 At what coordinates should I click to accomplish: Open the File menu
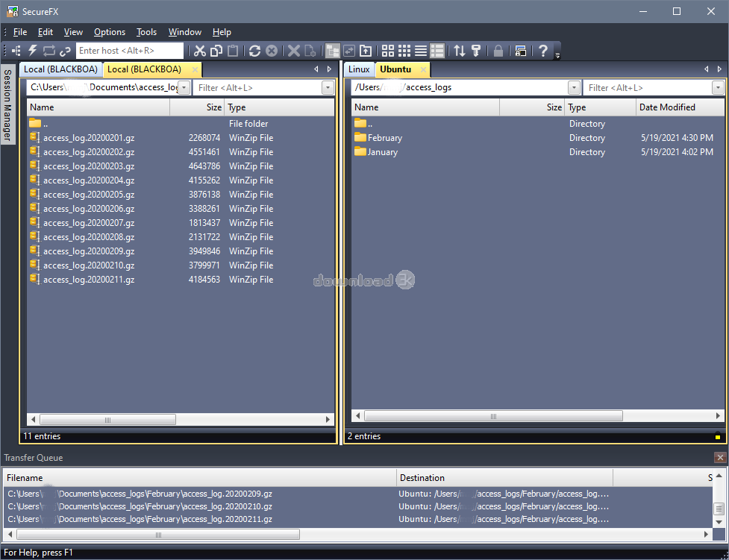click(20, 32)
